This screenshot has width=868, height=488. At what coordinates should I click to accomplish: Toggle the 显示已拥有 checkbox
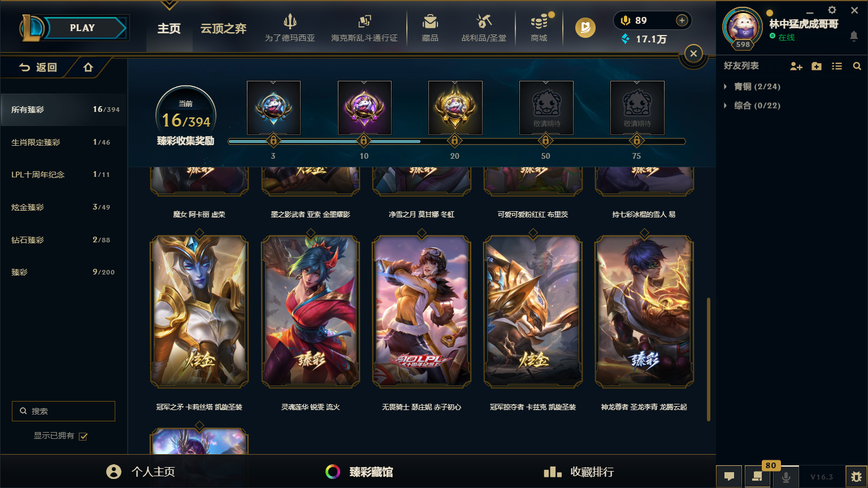[83, 436]
